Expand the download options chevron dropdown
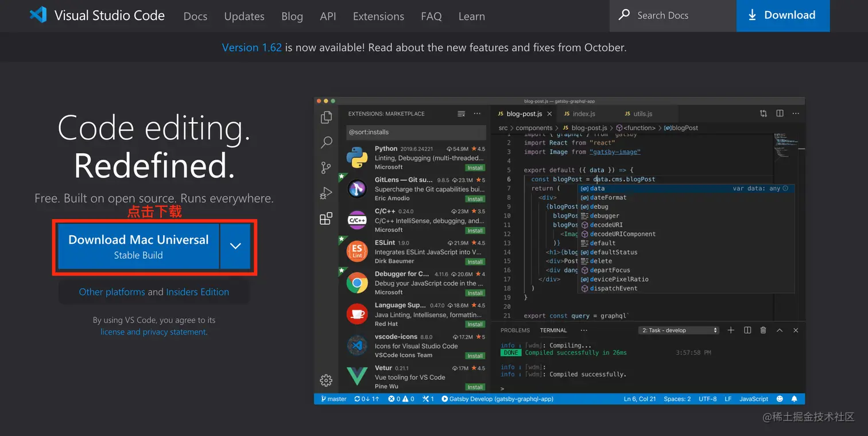Screen dimensions: 868x436 coord(235,246)
